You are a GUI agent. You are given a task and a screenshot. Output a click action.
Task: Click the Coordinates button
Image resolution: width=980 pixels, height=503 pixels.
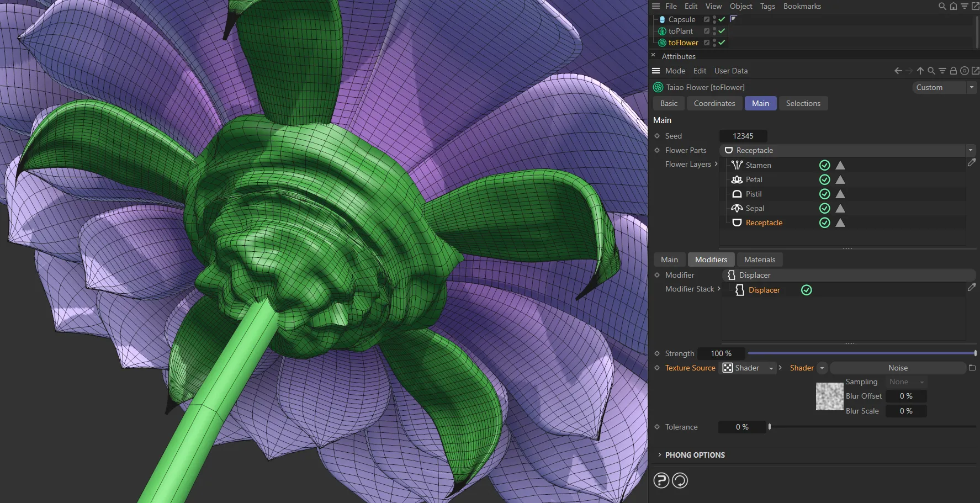coord(714,103)
